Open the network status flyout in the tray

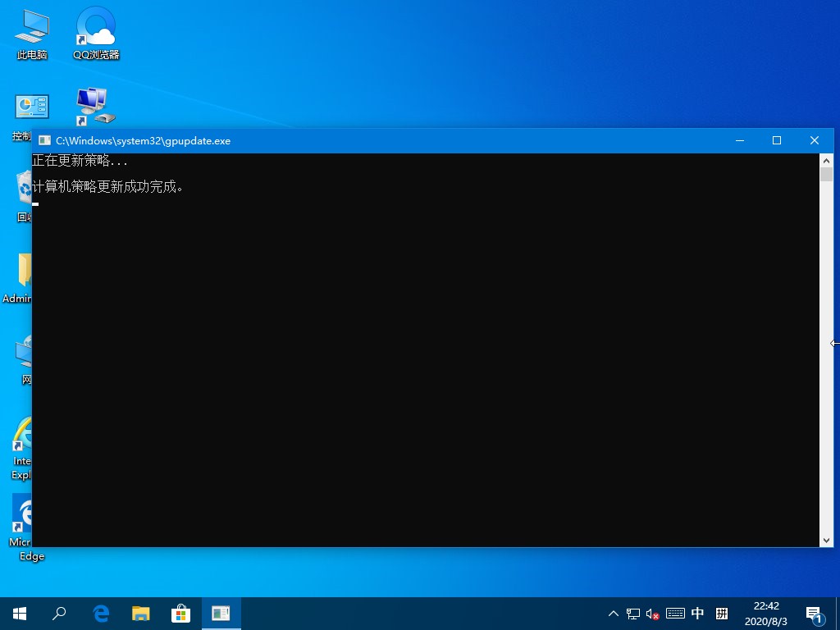pos(632,613)
